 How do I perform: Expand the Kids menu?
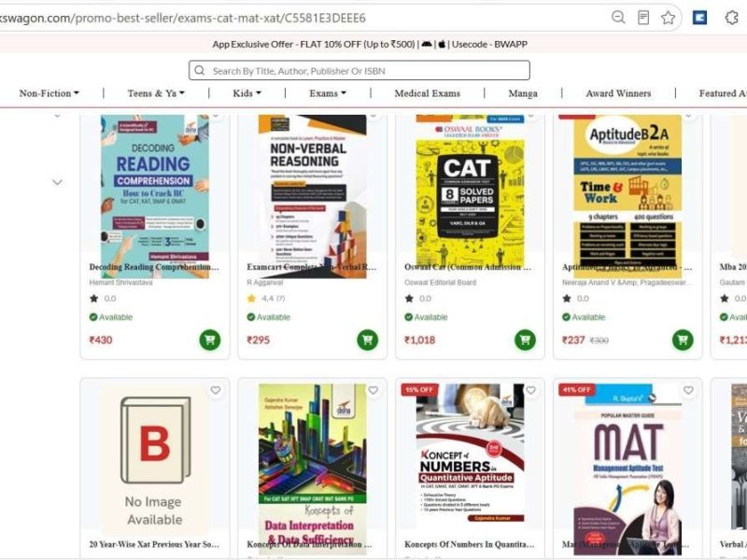[x=247, y=93]
